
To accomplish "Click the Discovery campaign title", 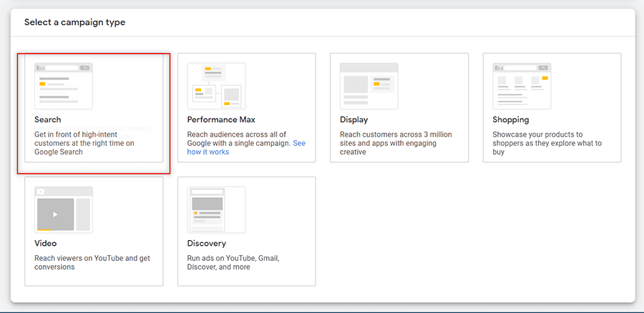I will click(207, 243).
